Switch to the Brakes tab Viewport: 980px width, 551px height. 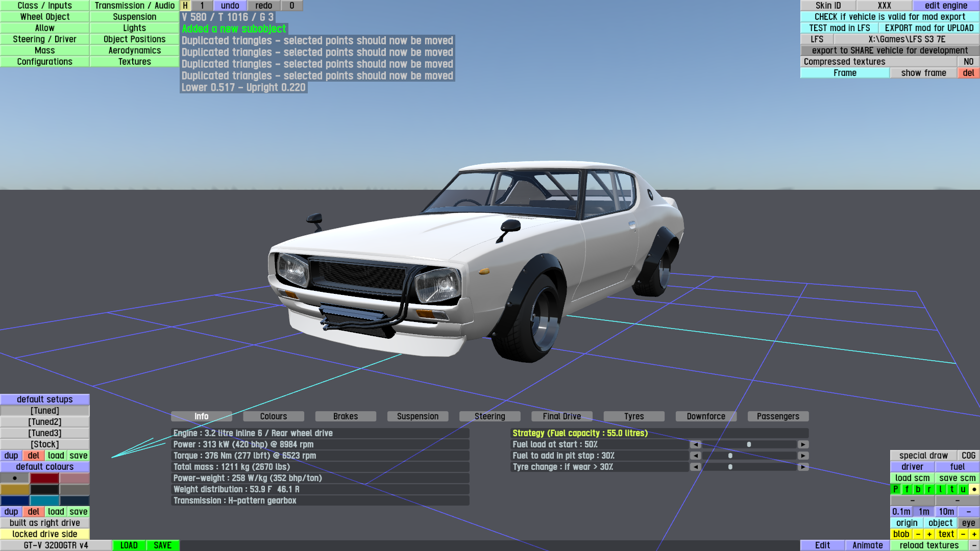click(x=346, y=416)
